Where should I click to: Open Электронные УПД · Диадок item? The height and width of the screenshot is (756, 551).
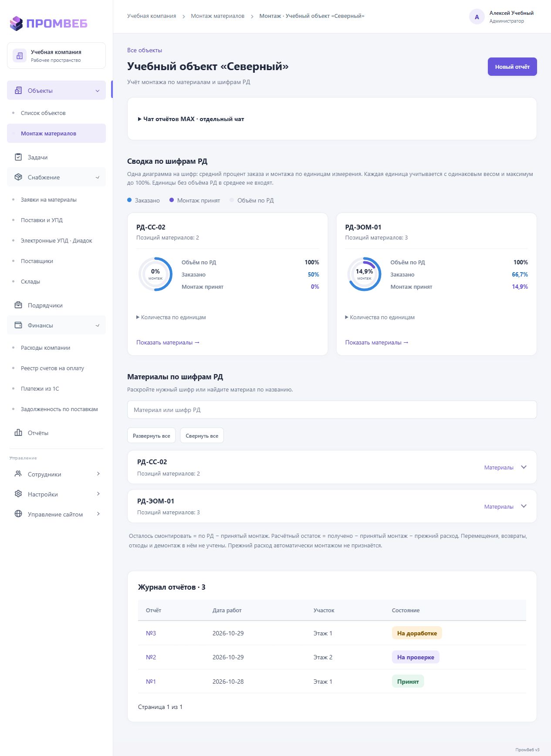(x=56, y=241)
